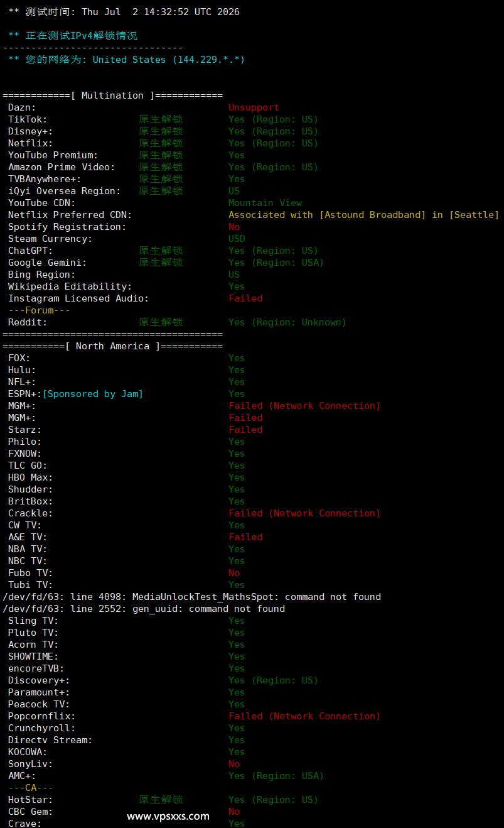Click the Discovery+ Region US result
504x828 pixels.
tap(273, 680)
